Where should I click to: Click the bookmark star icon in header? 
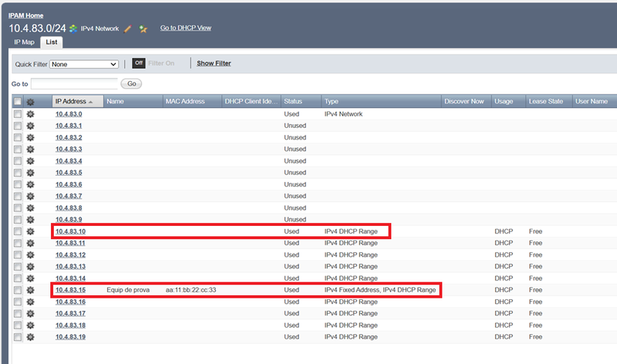pos(143,29)
